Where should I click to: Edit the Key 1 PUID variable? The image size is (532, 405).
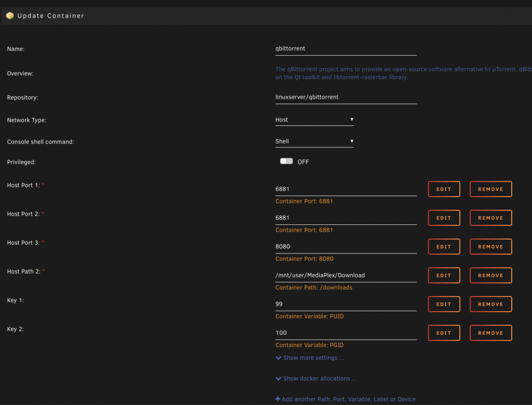coord(444,305)
